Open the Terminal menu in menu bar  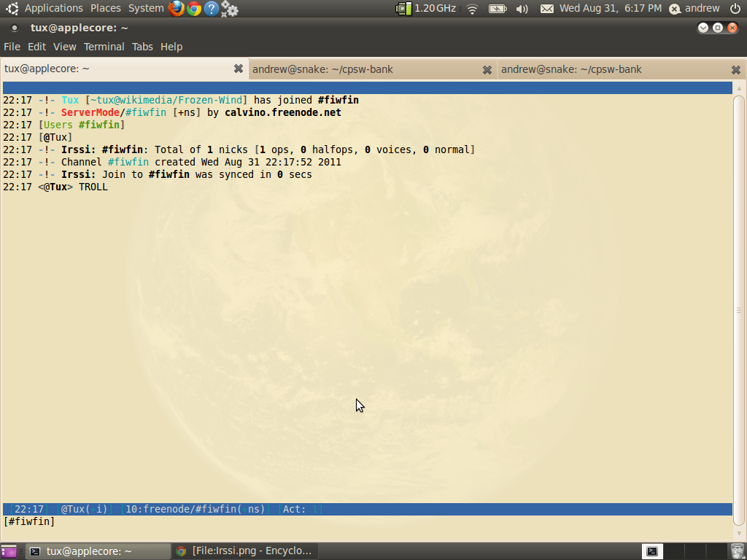click(x=104, y=47)
